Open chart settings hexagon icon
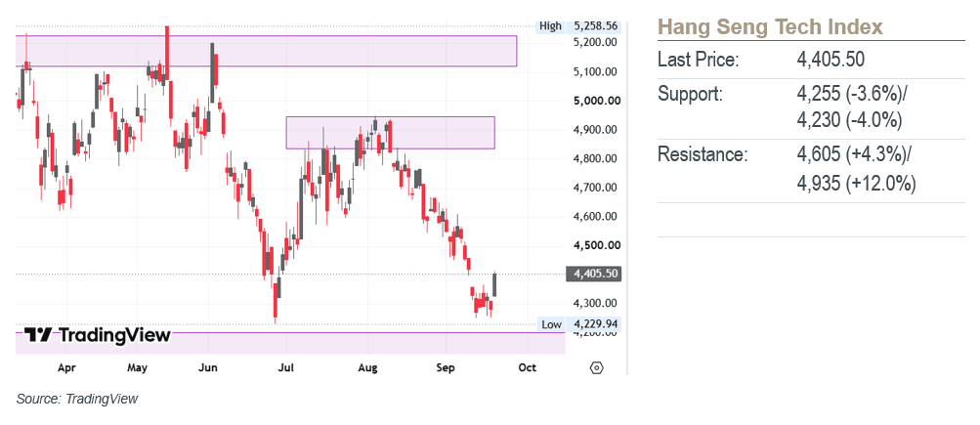Image resolution: width=980 pixels, height=425 pixels. click(596, 367)
